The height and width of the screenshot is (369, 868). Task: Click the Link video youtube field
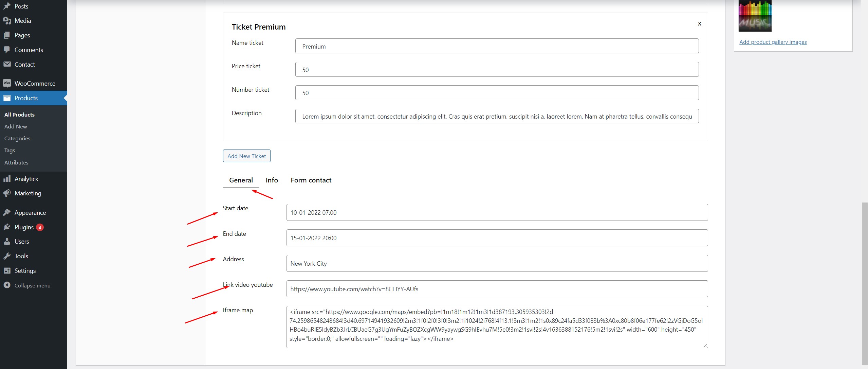(x=497, y=289)
